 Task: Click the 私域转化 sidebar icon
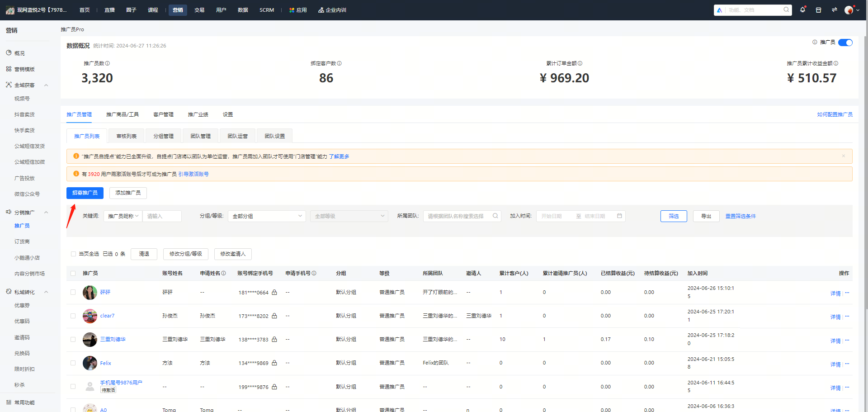pos(9,292)
